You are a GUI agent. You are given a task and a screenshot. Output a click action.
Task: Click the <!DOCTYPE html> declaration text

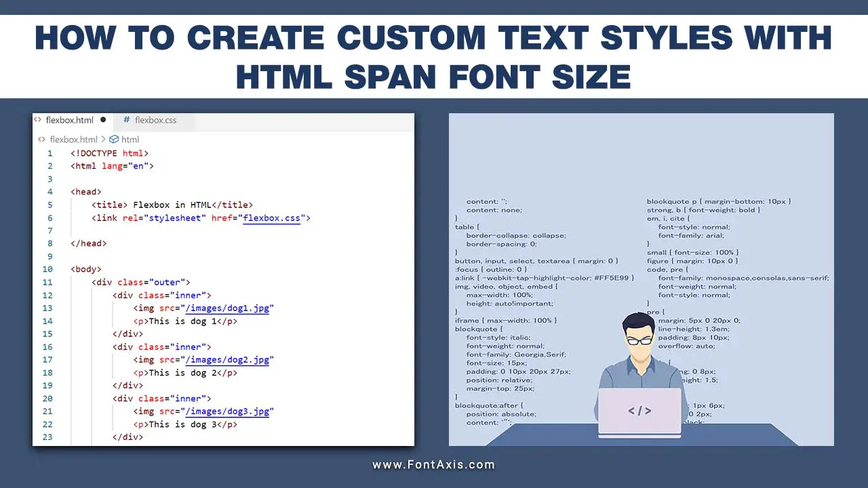pyautogui.click(x=109, y=153)
